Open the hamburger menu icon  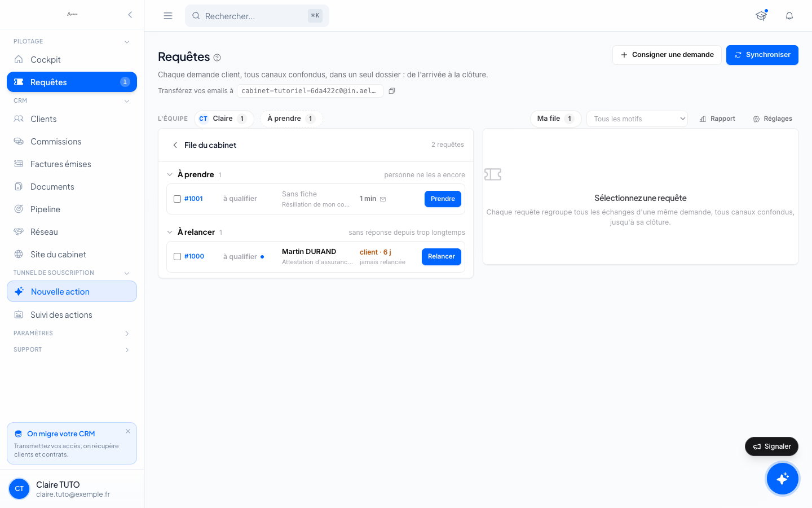point(168,16)
